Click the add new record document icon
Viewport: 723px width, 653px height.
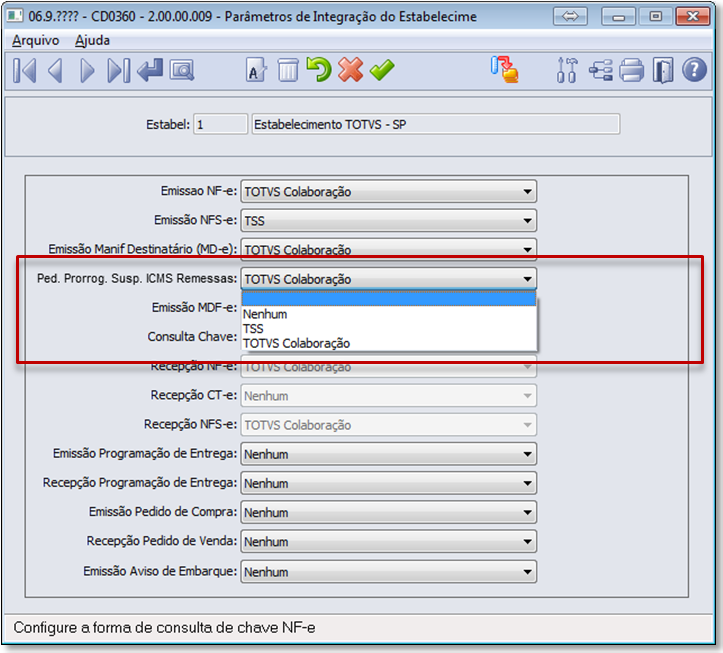pos(256,70)
